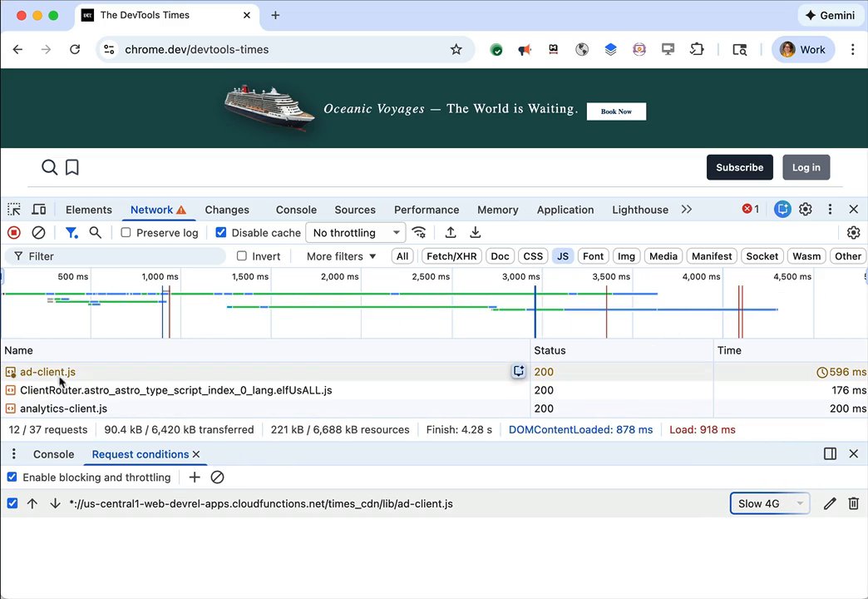Click the address bar URL
Screen dimensions: 868x599
[x=196, y=49]
